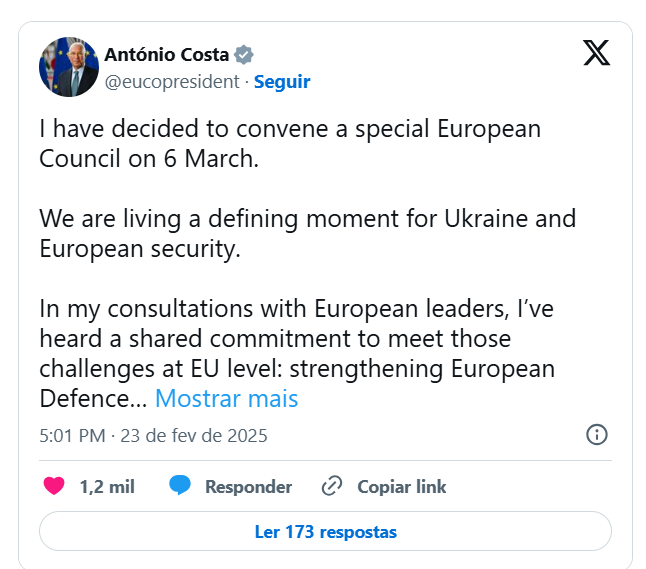
Task: Click the sentence about convening a special European Council
Action: [x=290, y=144]
